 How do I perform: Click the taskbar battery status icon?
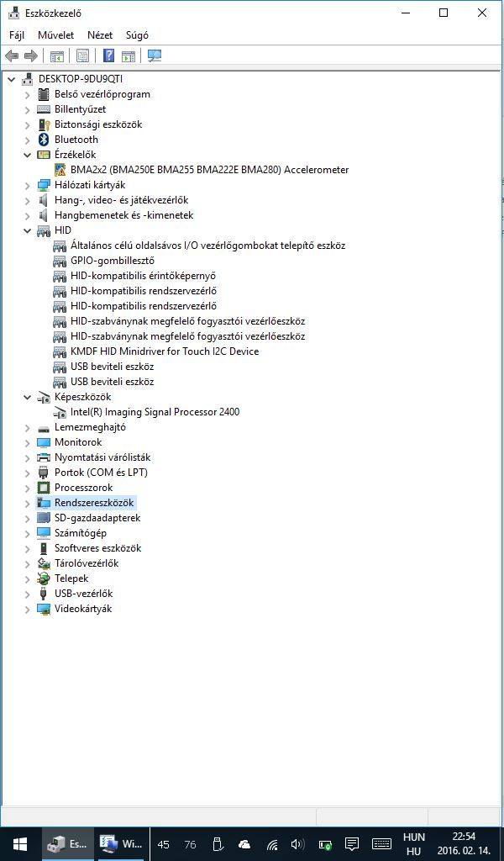[325, 844]
